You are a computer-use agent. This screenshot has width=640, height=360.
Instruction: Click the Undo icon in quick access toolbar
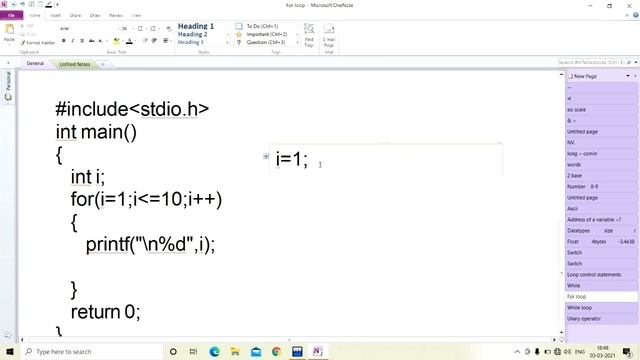22,4
